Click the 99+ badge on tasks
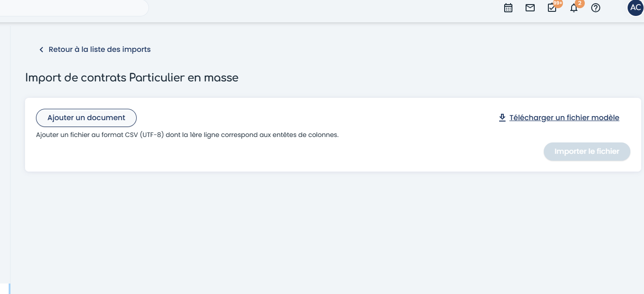 (x=558, y=3)
